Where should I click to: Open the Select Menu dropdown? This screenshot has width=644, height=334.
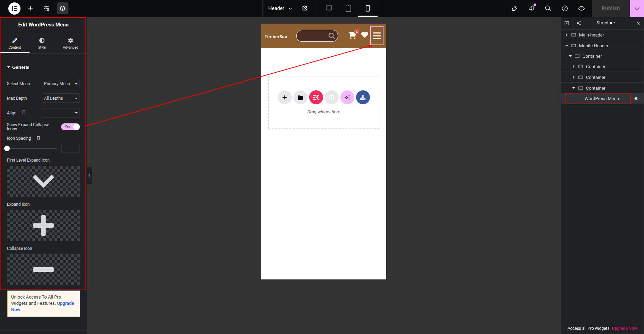[61, 84]
